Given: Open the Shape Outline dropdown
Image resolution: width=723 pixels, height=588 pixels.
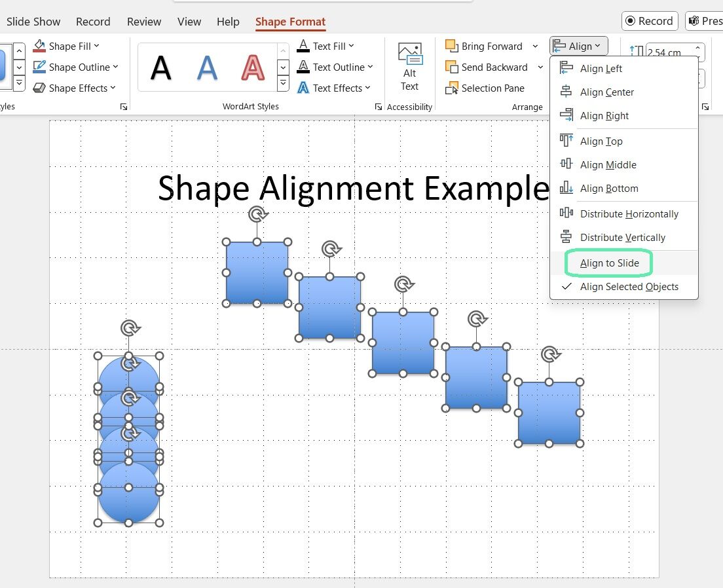Looking at the screenshot, I should 75,67.
